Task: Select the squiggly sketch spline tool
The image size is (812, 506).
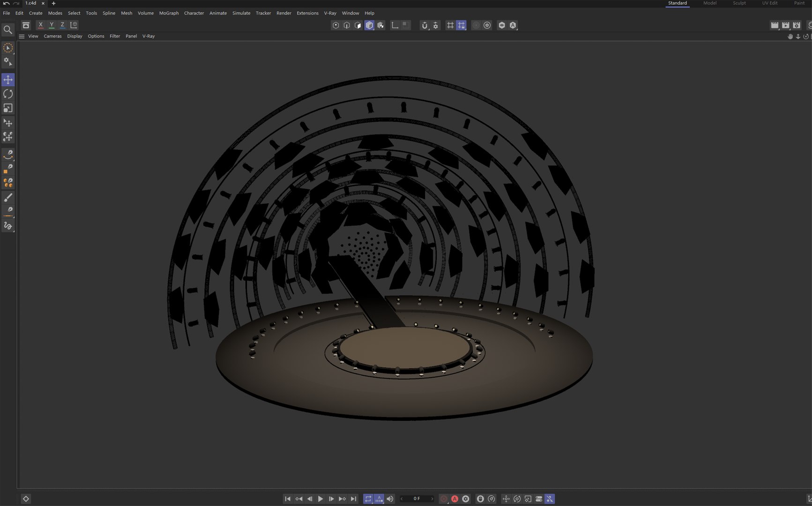Action: point(8,226)
